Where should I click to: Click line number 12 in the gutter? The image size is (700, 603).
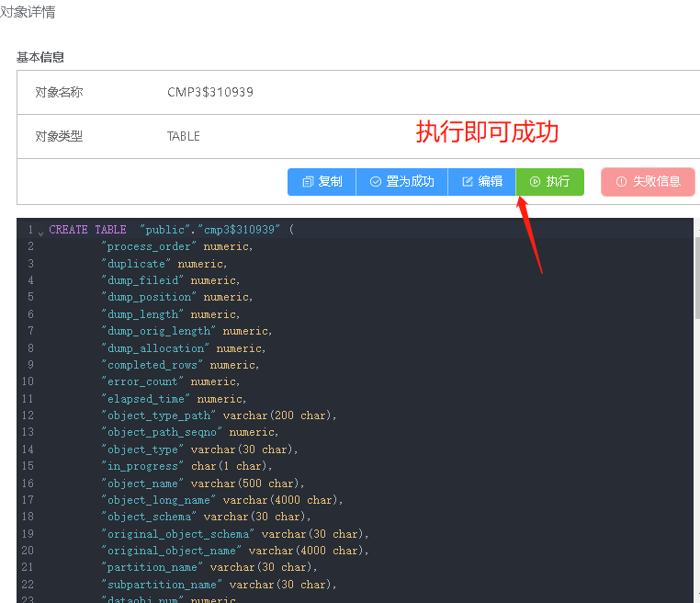pos(28,415)
